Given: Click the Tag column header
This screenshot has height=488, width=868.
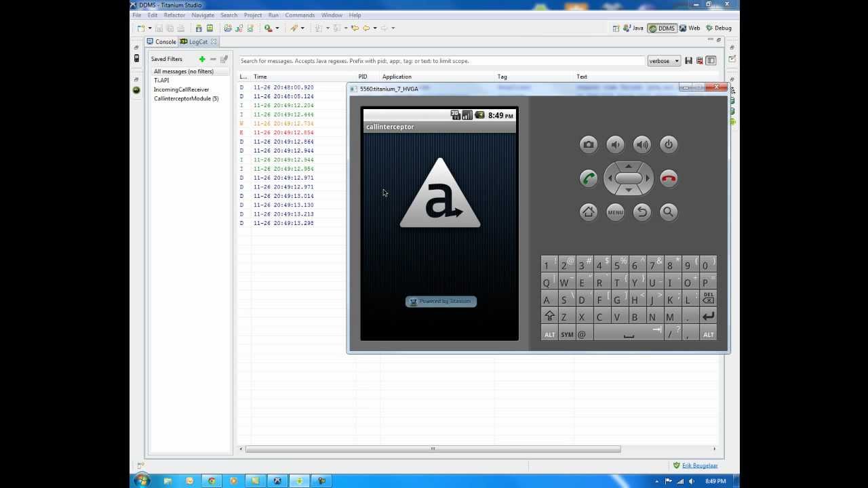Looking at the screenshot, I should tap(534, 77).
